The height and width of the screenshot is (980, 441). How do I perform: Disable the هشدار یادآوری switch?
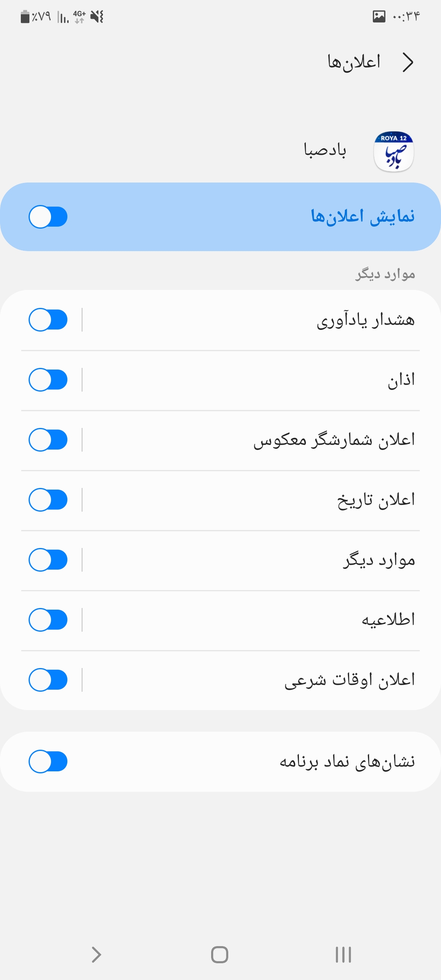tap(48, 320)
